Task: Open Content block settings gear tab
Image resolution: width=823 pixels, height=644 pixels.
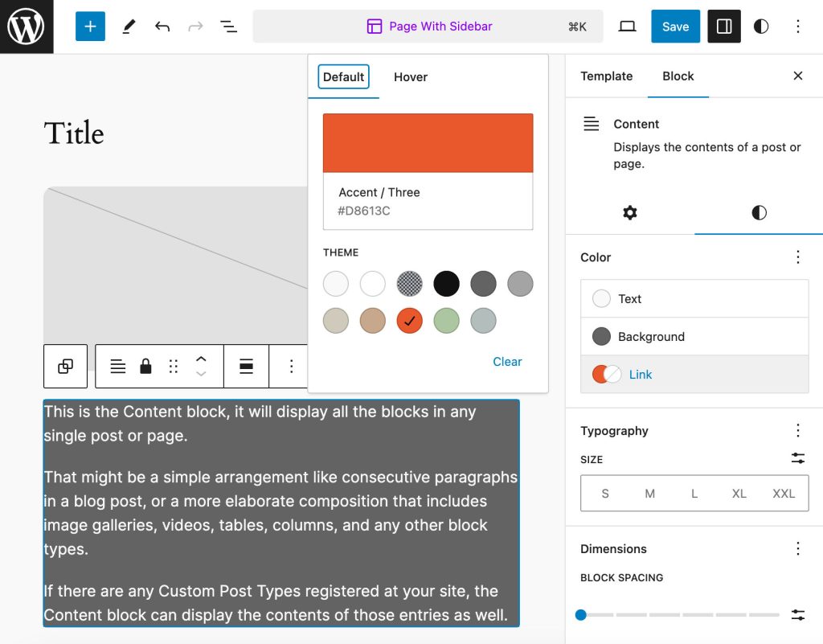Action: [x=629, y=213]
